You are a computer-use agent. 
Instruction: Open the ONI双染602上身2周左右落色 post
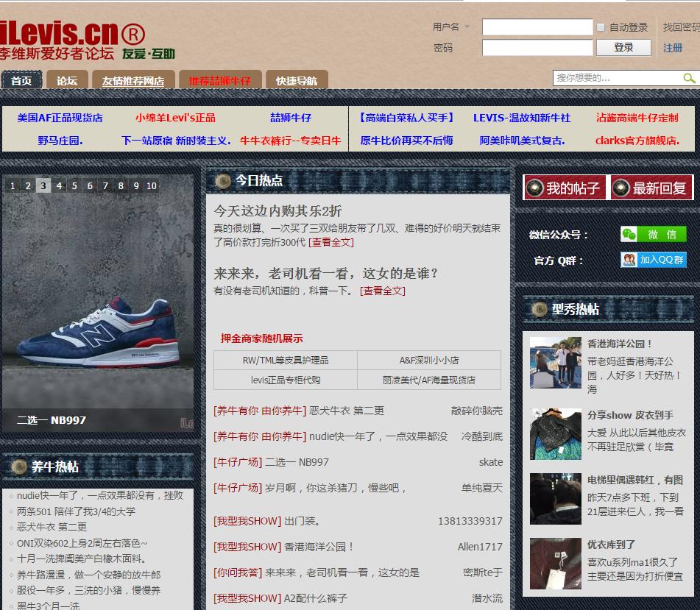pyautogui.click(x=82, y=543)
